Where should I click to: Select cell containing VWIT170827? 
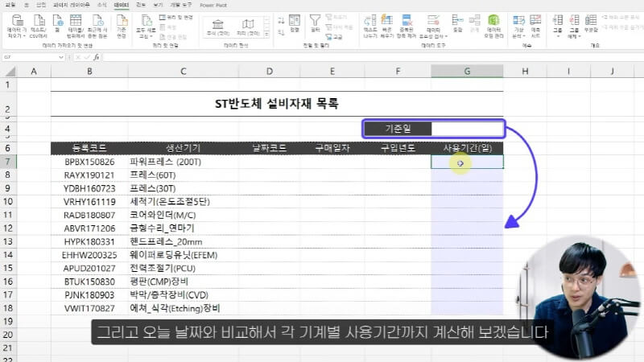(x=89, y=308)
